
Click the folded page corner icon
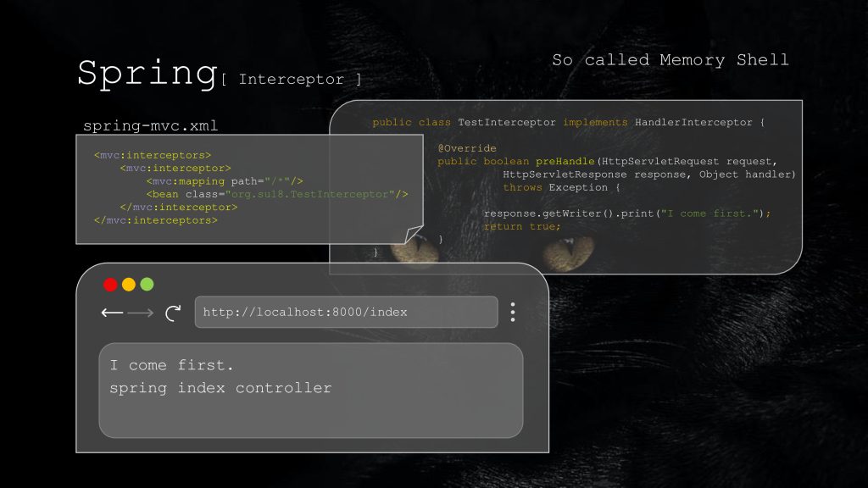(413, 234)
